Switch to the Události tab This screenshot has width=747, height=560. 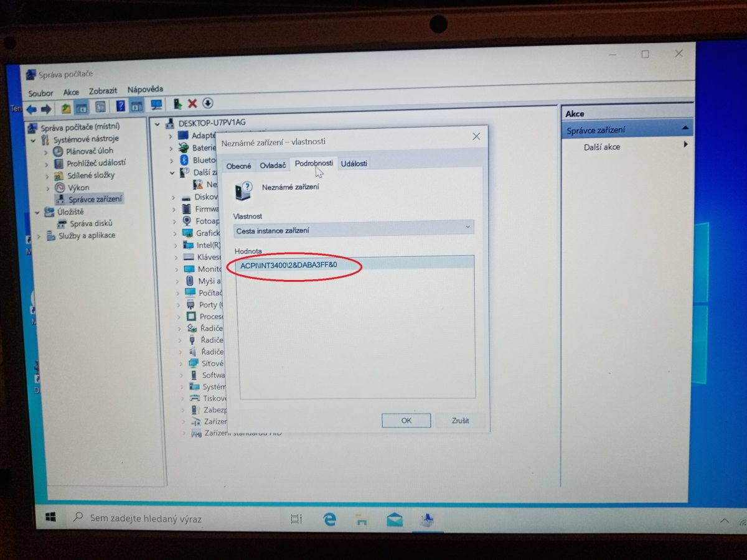pyautogui.click(x=354, y=164)
